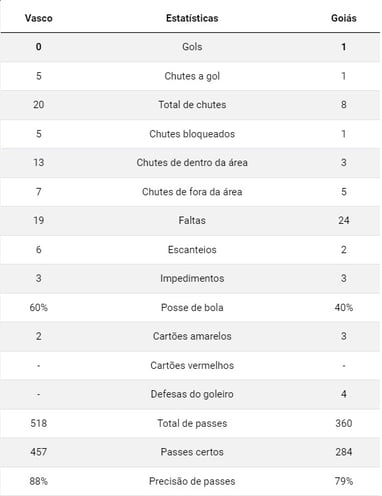The width and height of the screenshot is (382, 496).
Task: Click Defesas do goleiro label
Action: point(192,394)
